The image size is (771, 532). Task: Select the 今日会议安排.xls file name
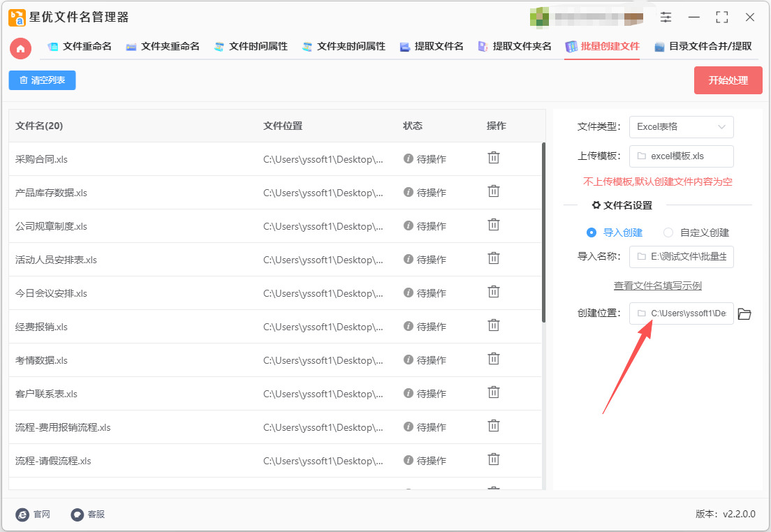click(x=51, y=293)
